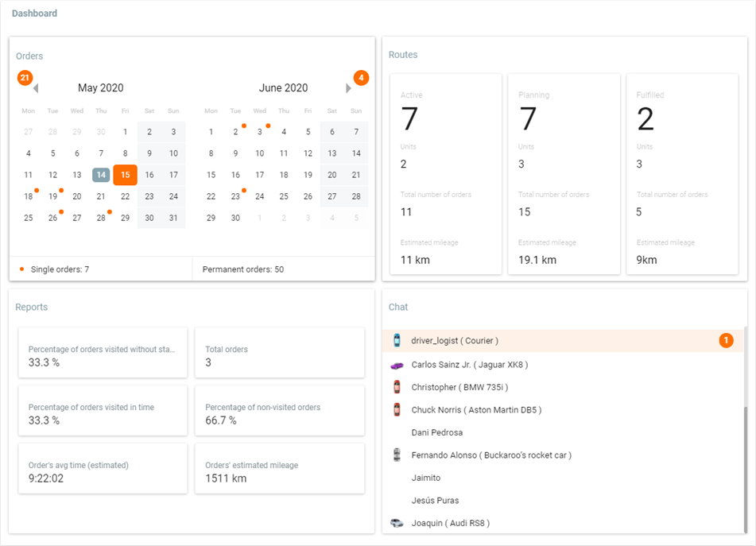Open the Fulfilled routes card
This screenshot has height=546, width=756.
(x=681, y=174)
